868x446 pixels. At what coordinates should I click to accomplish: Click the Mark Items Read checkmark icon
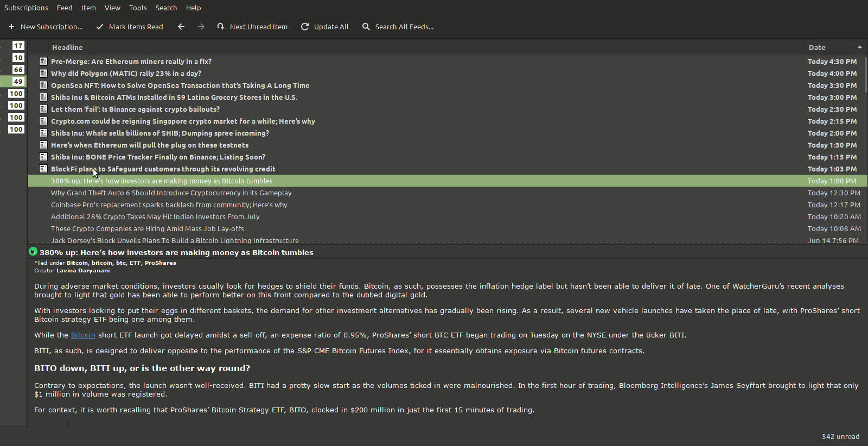pyautogui.click(x=100, y=27)
